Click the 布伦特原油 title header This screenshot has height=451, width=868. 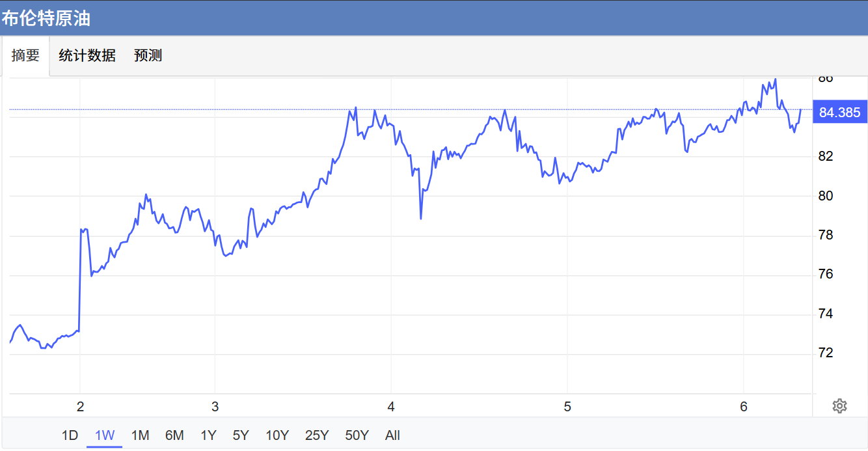(x=46, y=19)
